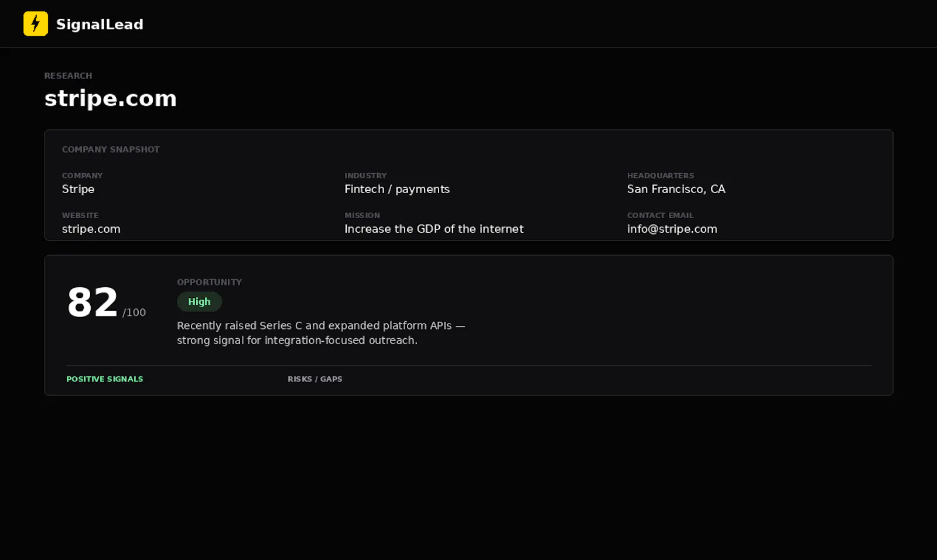Click the headquarters value San Francisco, CA
This screenshot has height=560, width=937.
click(x=676, y=189)
